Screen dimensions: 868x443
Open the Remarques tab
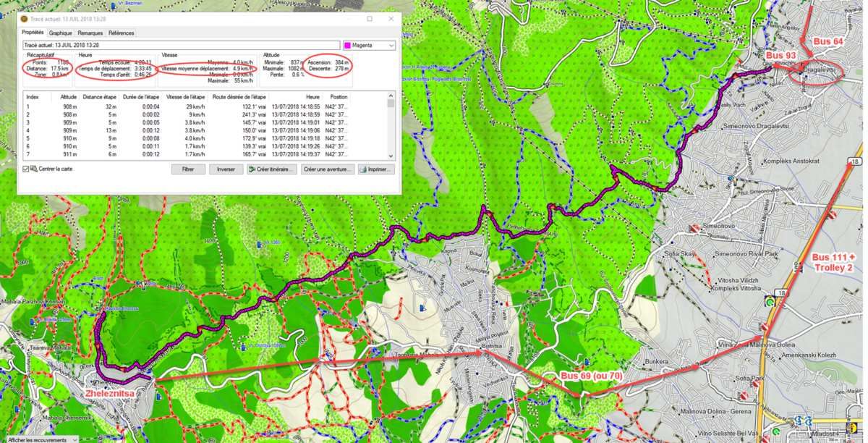tap(90, 33)
